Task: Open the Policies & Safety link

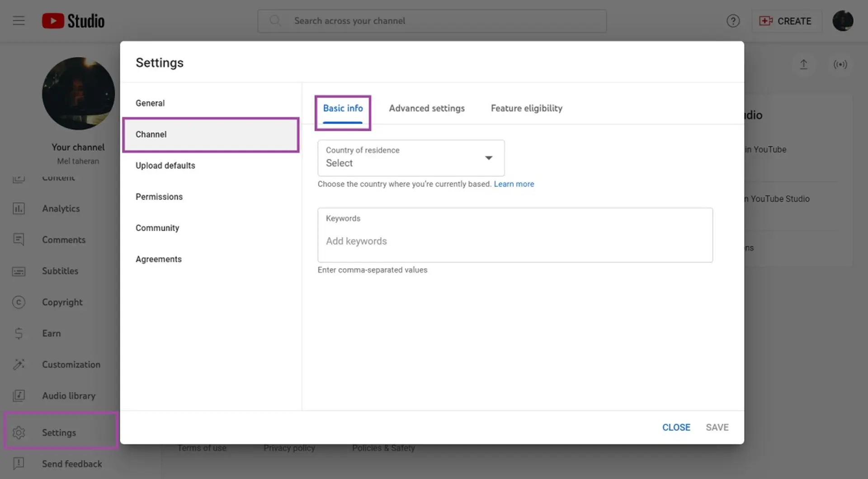Action: click(x=383, y=448)
